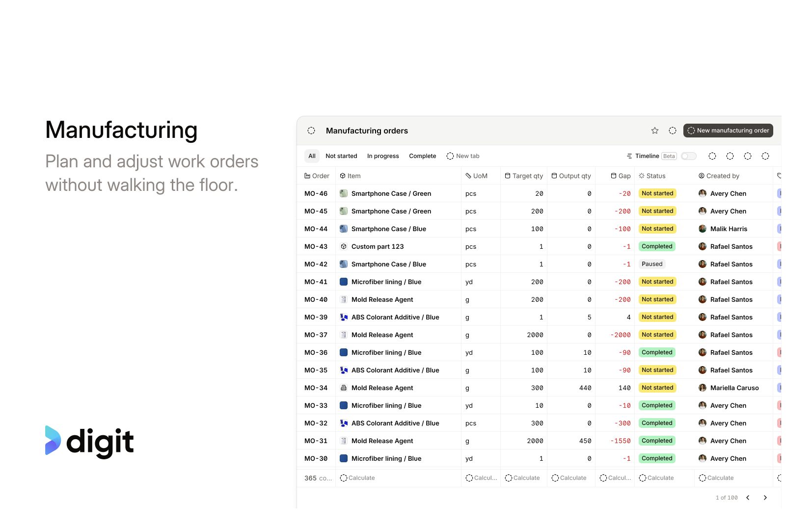Click Calculate under UoM column
This screenshot has height=528, width=812.
click(481, 478)
